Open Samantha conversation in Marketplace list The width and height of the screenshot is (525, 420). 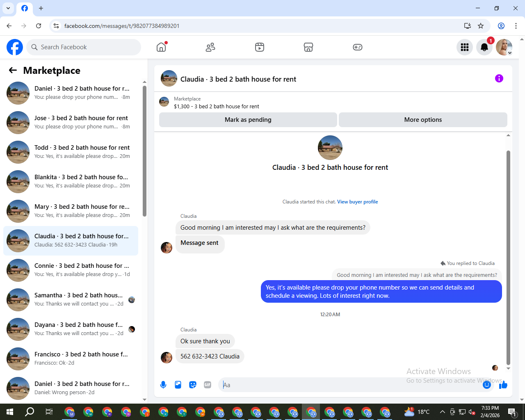71,300
